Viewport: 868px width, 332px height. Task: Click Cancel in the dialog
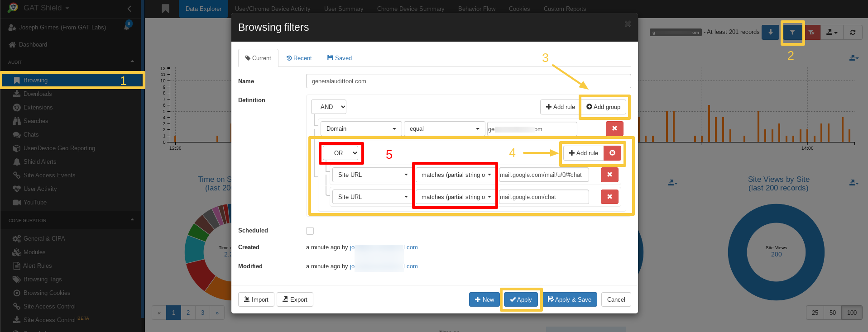pos(616,299)
